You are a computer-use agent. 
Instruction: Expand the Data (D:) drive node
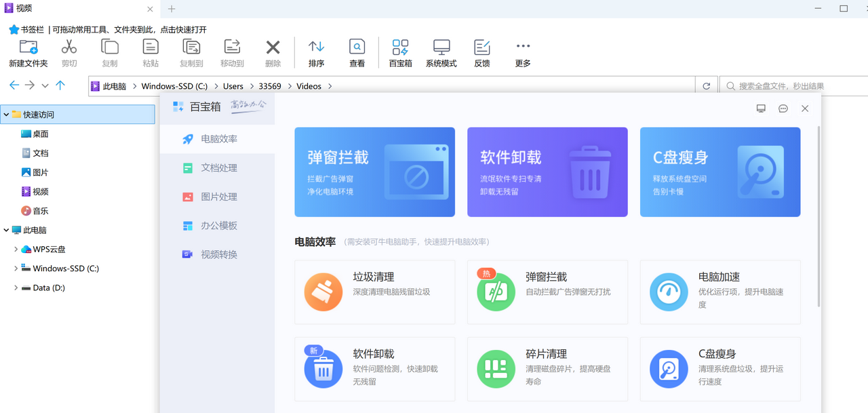coord(15,287)
